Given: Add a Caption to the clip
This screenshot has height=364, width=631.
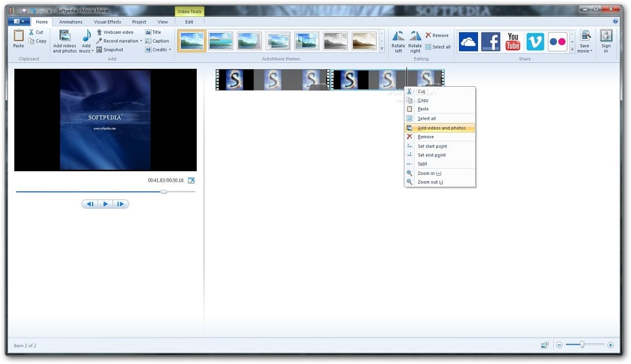Looking at the screenshot, I should point(158,41).
